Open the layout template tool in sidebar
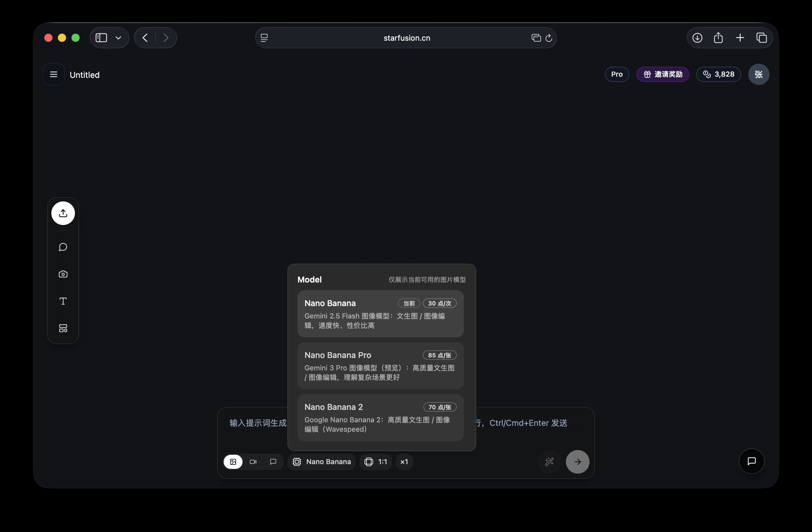Viewport: 812px width, 532px height. 63,328
